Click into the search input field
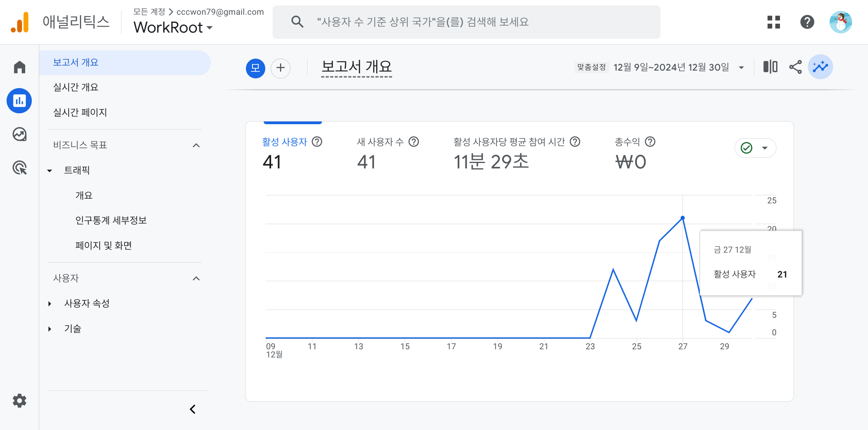868x430 pixels. [x=467, y=22]
